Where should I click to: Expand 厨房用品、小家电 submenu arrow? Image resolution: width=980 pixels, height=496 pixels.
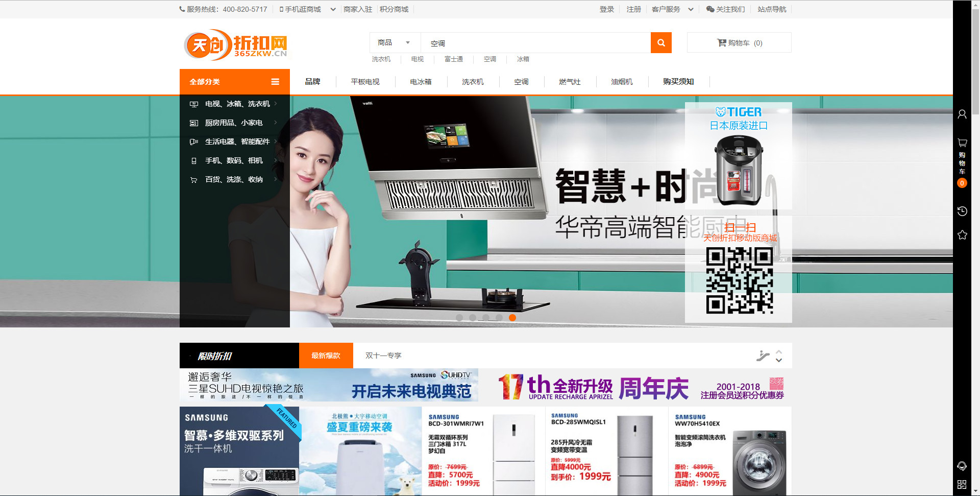pyautogui.click(x=276, y=123)
